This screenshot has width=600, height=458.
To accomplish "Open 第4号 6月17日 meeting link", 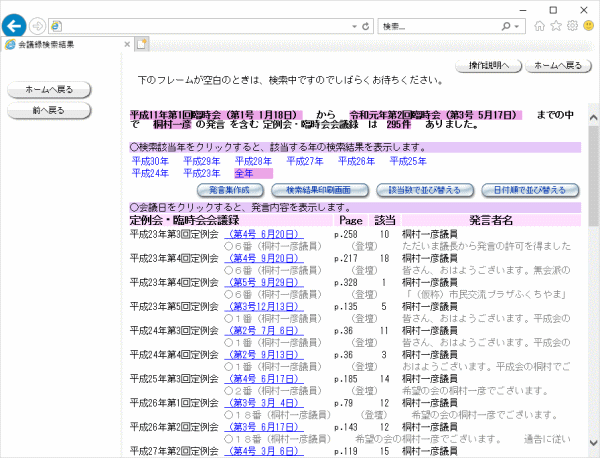I will coord(264,379).
